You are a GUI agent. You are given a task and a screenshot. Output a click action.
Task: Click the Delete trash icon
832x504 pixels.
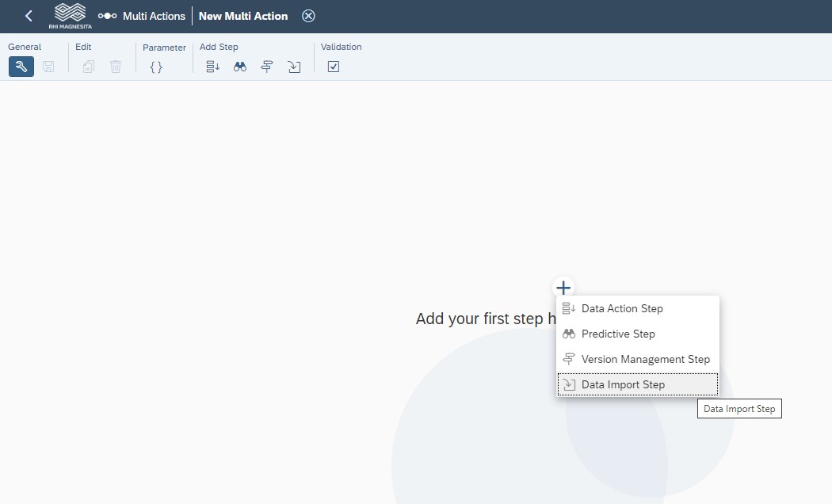point(116,67)
